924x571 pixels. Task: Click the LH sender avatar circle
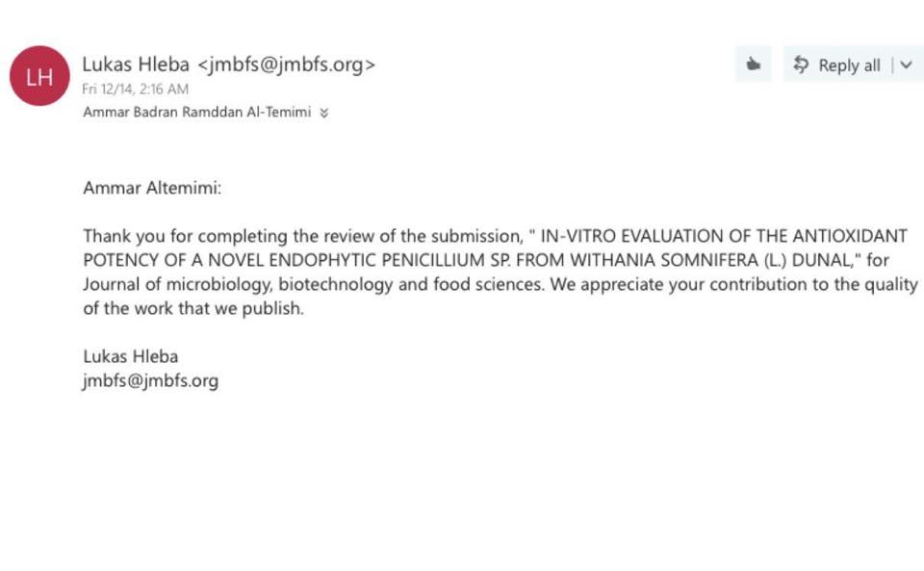click(39, 76)
